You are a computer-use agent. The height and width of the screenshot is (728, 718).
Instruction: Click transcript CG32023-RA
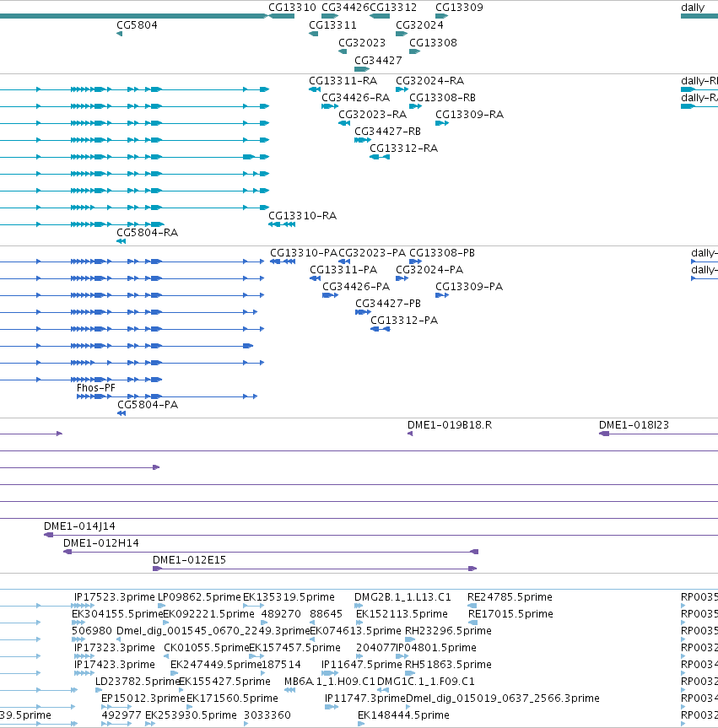click(372, 115)
